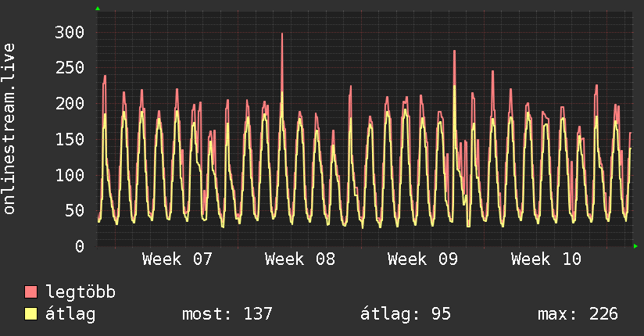This screenshot has height=336, width=644.
Task: Click the Week 09 axis label
Action: point(423,259)
